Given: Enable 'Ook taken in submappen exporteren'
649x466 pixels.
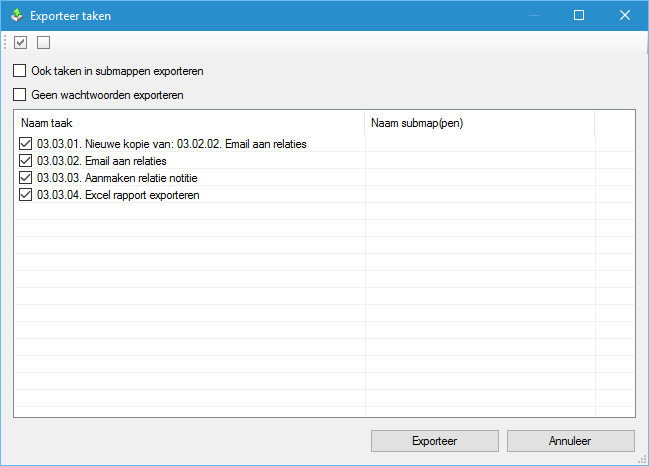Looking at the screenshot, I should coord(20,72).
